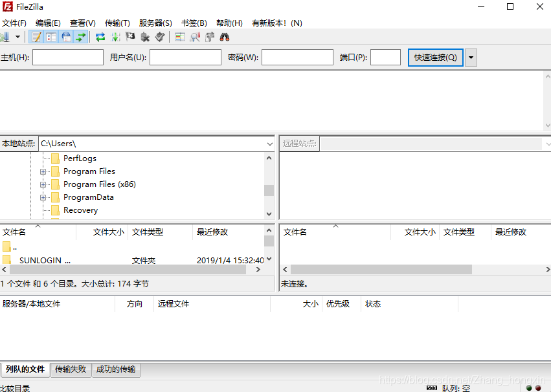
Task: Toggle remote directory tree display icon
Action: point(66,37)
